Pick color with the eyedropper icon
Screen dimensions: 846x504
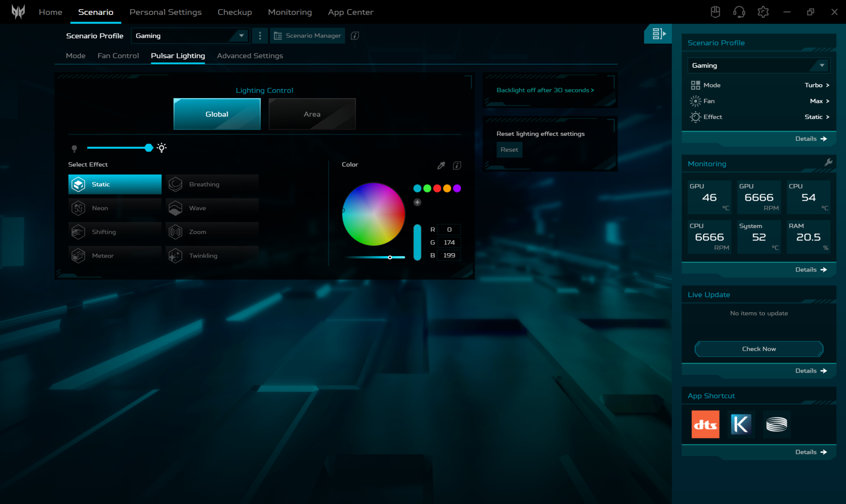[441, 166]
